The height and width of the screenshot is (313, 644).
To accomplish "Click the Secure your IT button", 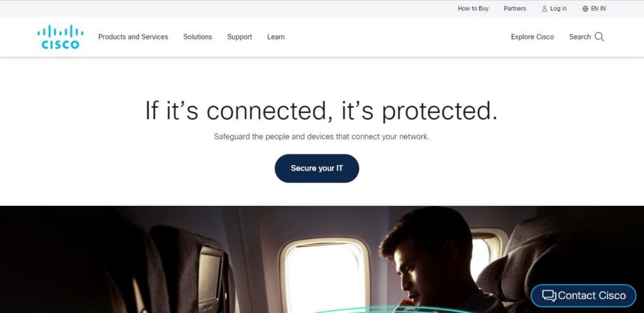I will pyautogui.click(x=317, y=168).
